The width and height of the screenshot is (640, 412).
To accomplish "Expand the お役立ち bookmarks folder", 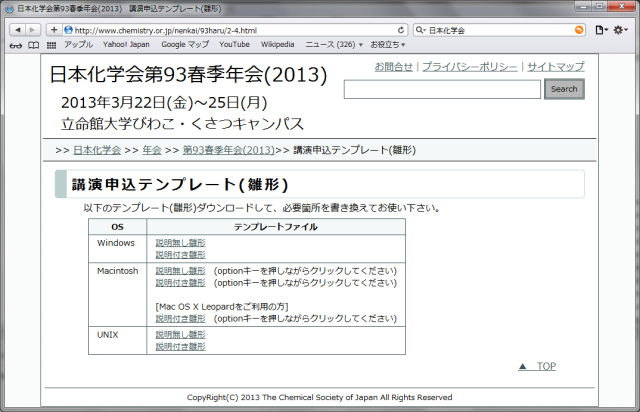I will tap(387, 45).
